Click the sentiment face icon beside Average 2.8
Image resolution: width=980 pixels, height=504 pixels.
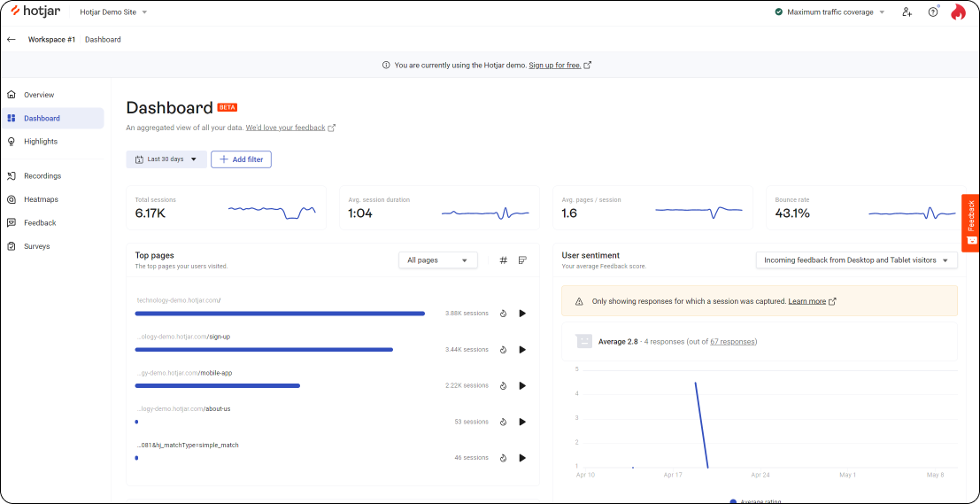(583, 341)
